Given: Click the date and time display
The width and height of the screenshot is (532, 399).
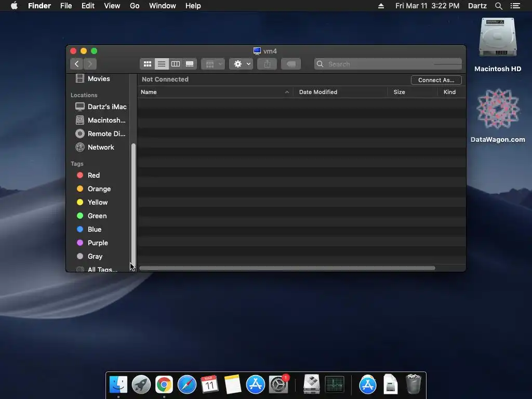Looking at the screenshot, I should [x=427, y=6].
